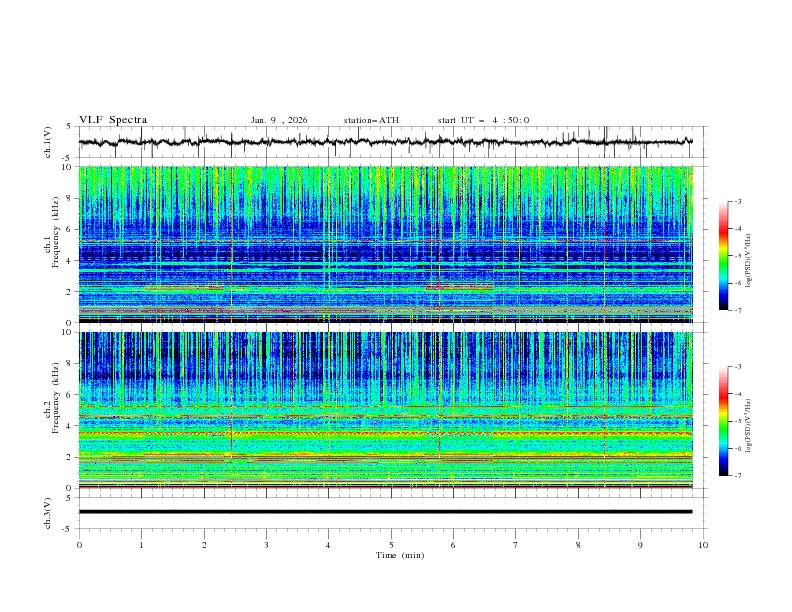Click the 'ch.3(V)' waveform axis label
Screen dimensions: 792x612
coord(48,513)
